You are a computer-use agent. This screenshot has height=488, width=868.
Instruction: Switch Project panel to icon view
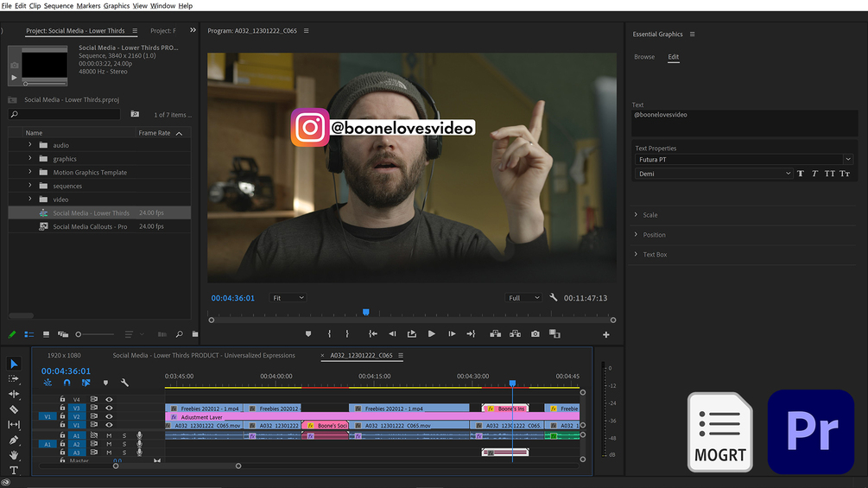click(46, 334)
